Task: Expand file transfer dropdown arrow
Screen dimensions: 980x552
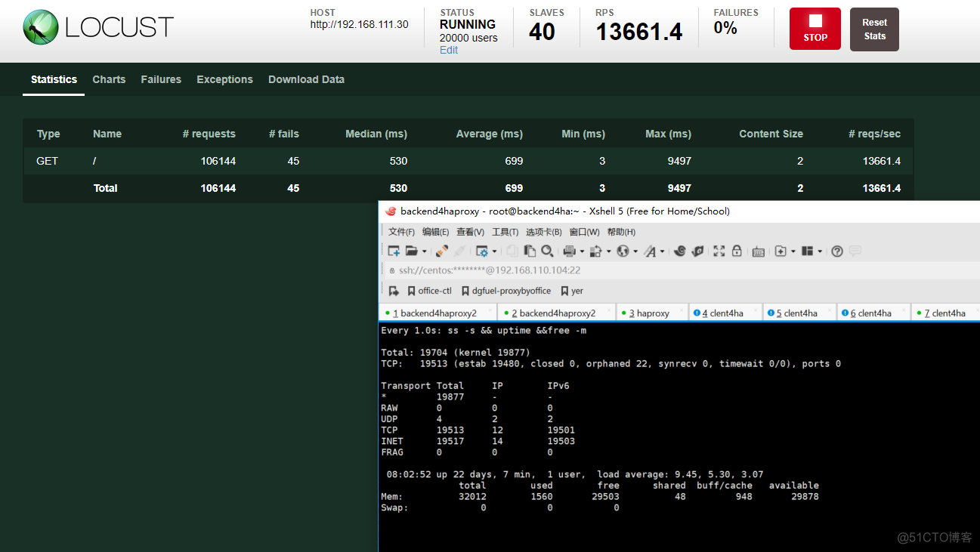Action: point(608,251)
